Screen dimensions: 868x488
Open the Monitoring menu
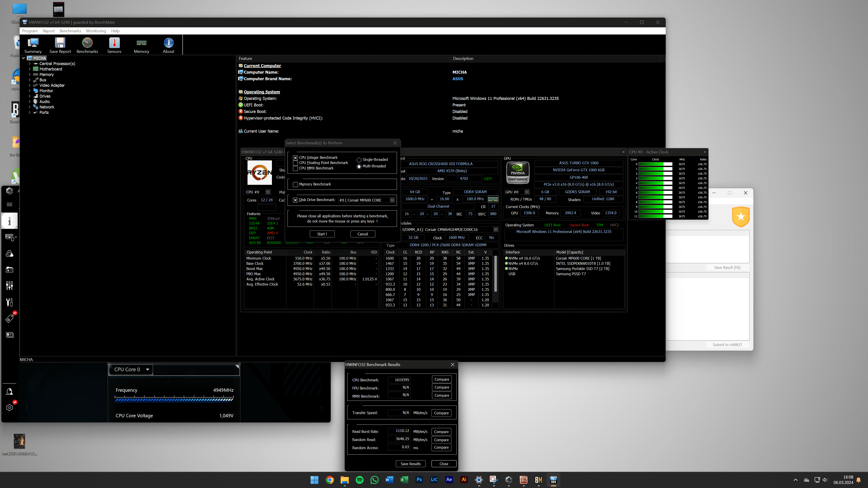pos(96,31)
